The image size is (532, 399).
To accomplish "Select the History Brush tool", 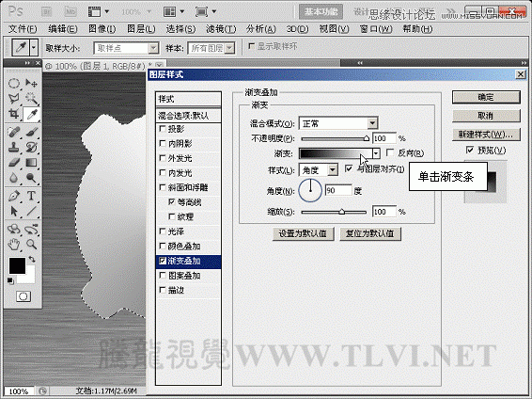I will point(32,147).
